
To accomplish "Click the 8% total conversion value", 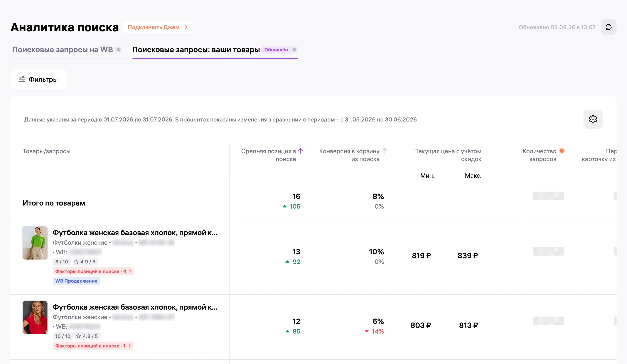I will [x=378, y=196].
